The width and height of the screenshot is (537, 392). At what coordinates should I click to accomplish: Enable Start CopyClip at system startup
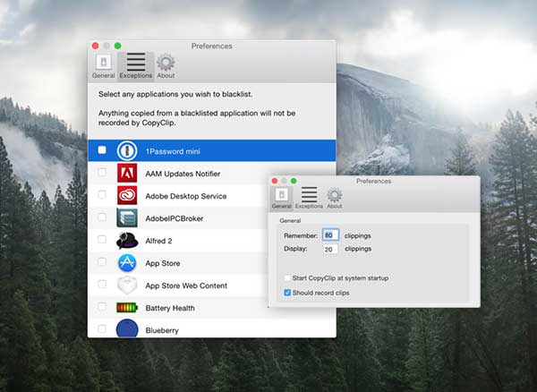tap(287, 278)
